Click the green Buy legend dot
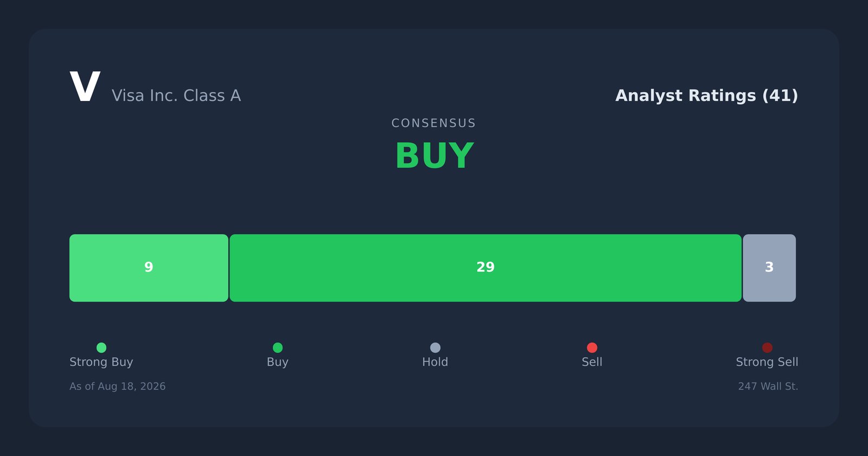This screenshot has width=868, height=456. (278, 347)
